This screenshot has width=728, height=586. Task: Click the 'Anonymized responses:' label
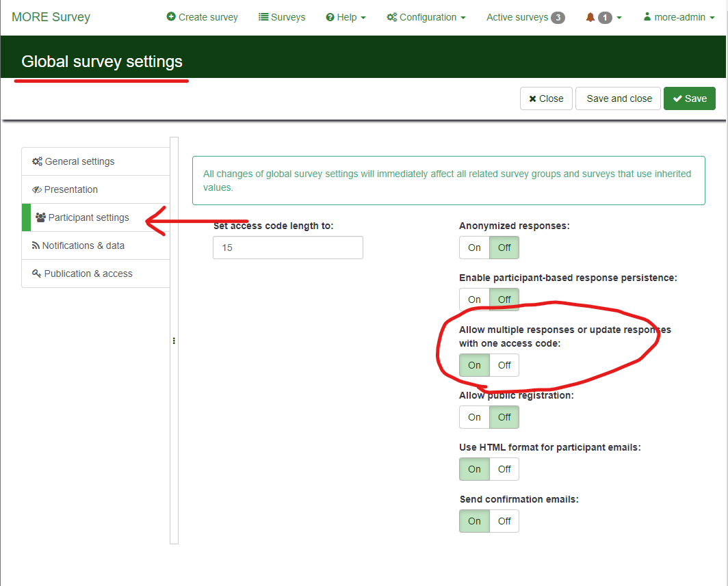515,226
